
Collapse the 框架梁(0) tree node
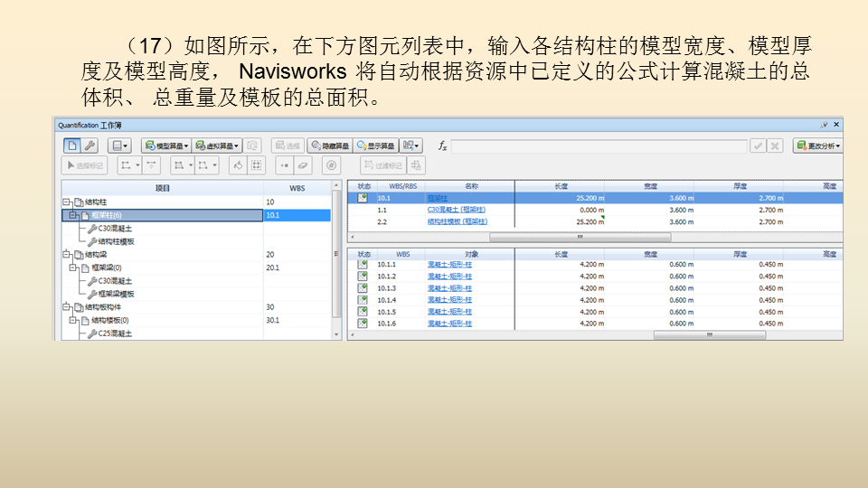(x=73, y=267)
